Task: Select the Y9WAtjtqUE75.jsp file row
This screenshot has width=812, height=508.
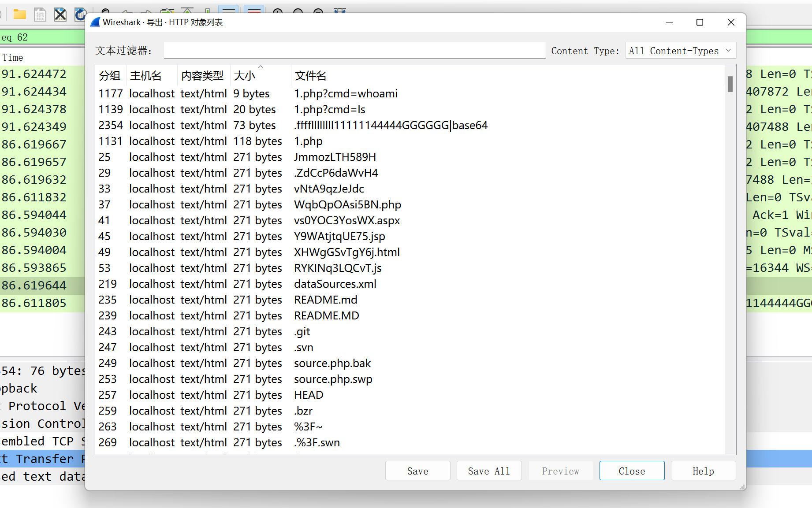Action: point(410,236)
